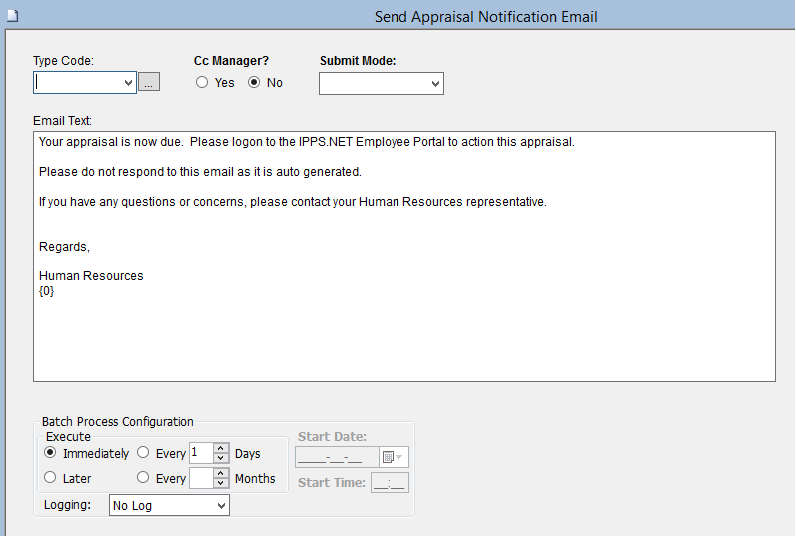Decrease the Months interval spinner
This screenshot has height=537, width=796.
click(x=222, y=484)
